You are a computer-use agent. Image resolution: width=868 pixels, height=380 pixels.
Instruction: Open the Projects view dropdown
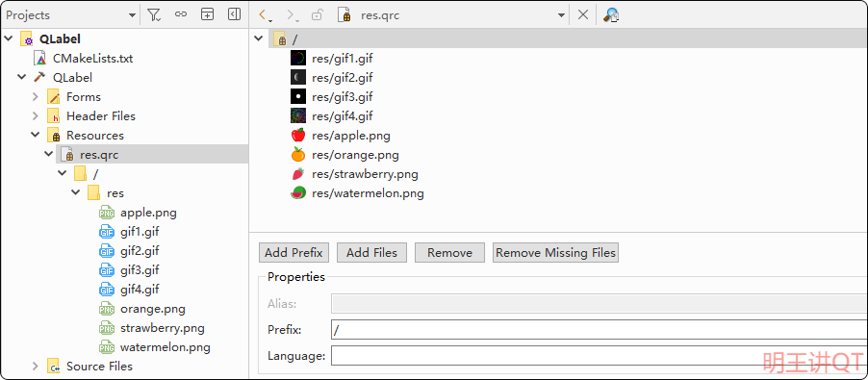[x=132, y=15]
